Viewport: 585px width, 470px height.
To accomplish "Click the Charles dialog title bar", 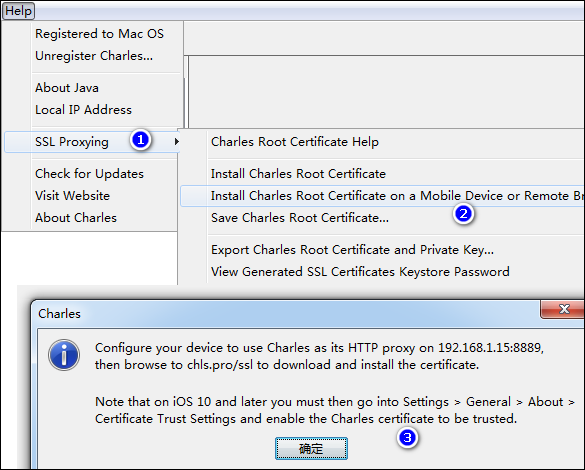I will (287, 314).
